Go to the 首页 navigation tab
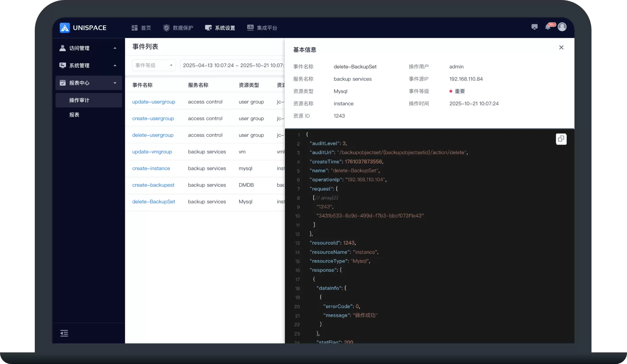Viewport: 627px width, 364px height. 141,28
